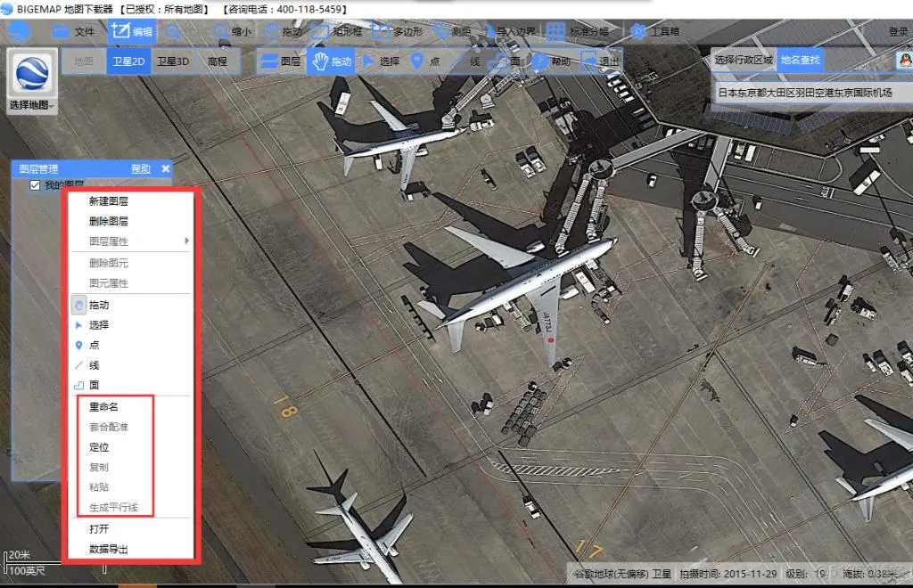Expand the 图层属性 submenu arrow
The width and height of the screenshot is (913, 588).
click(186, 241)
